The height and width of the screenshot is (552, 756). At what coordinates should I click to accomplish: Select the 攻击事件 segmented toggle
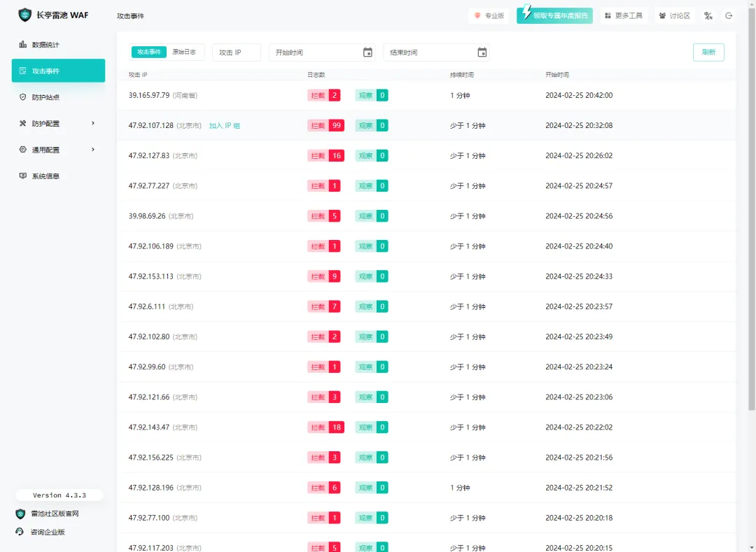(148, 52)
